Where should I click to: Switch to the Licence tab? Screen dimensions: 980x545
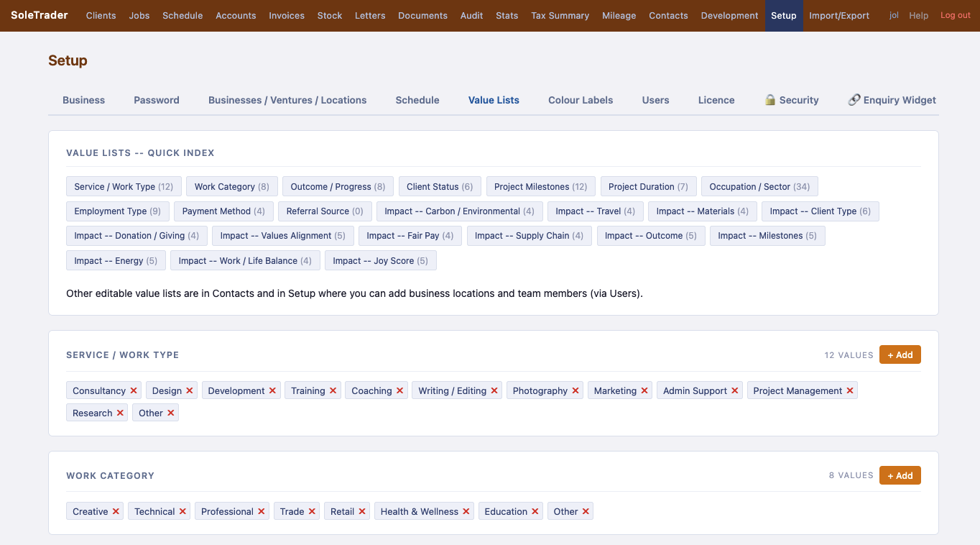tap(716, 100)
